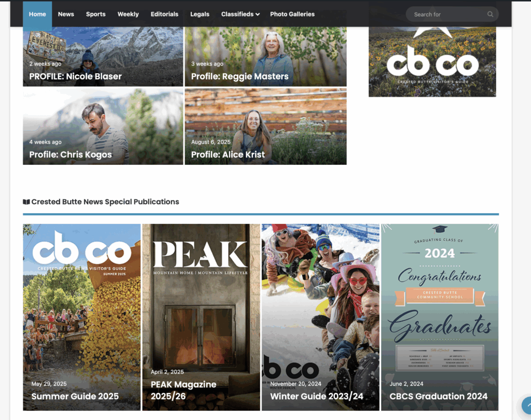Click the scroll-to-top arrow button
The image size is (531, 420).
[527, 405]
